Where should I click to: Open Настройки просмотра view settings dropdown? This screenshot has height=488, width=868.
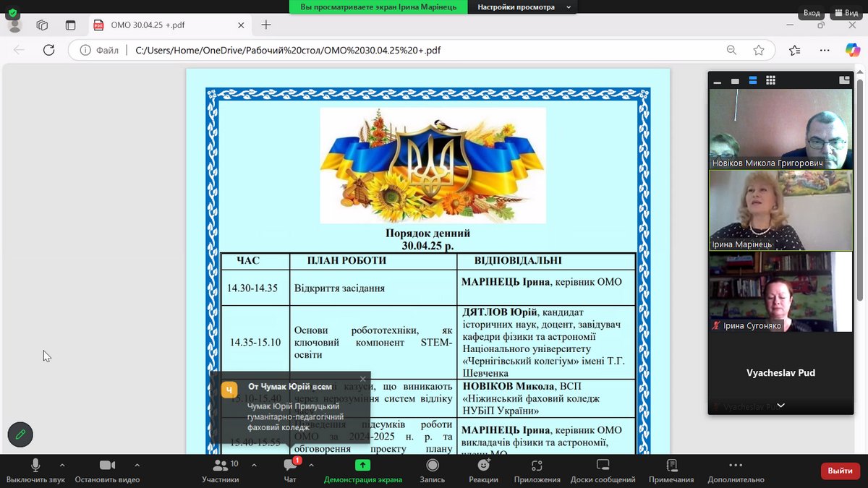pos(523,7)
